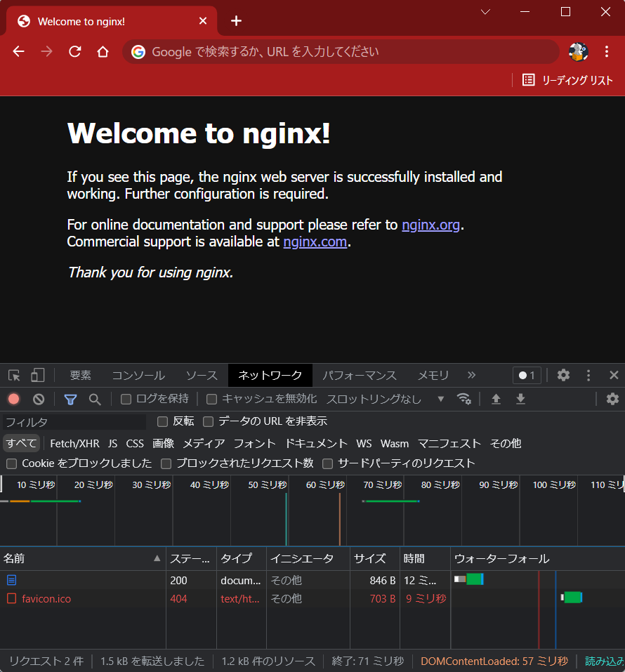The height and width of the screenshot is (672, 625).
Task: Open the DevTools three-dot customize menu
Action: click(588, 375)
